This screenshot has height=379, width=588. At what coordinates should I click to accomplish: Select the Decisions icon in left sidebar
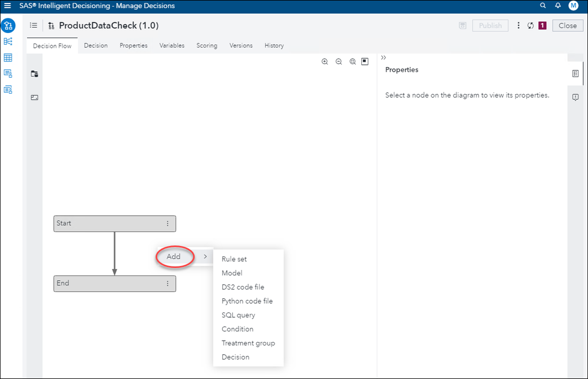pos(8,25)
